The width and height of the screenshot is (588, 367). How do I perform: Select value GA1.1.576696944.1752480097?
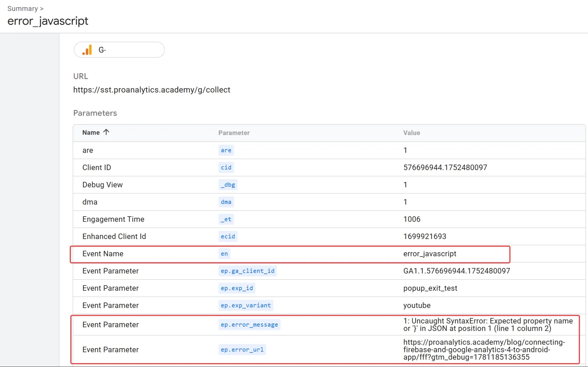[x=457, y=271]
